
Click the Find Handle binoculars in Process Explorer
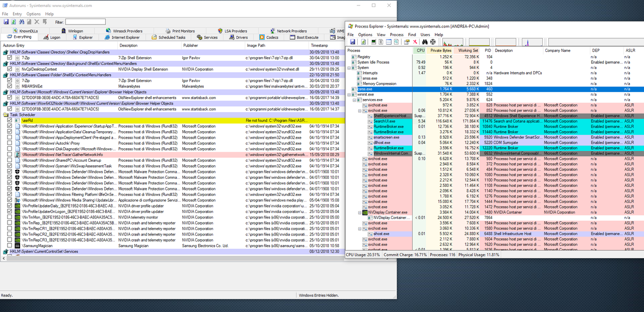425,42
